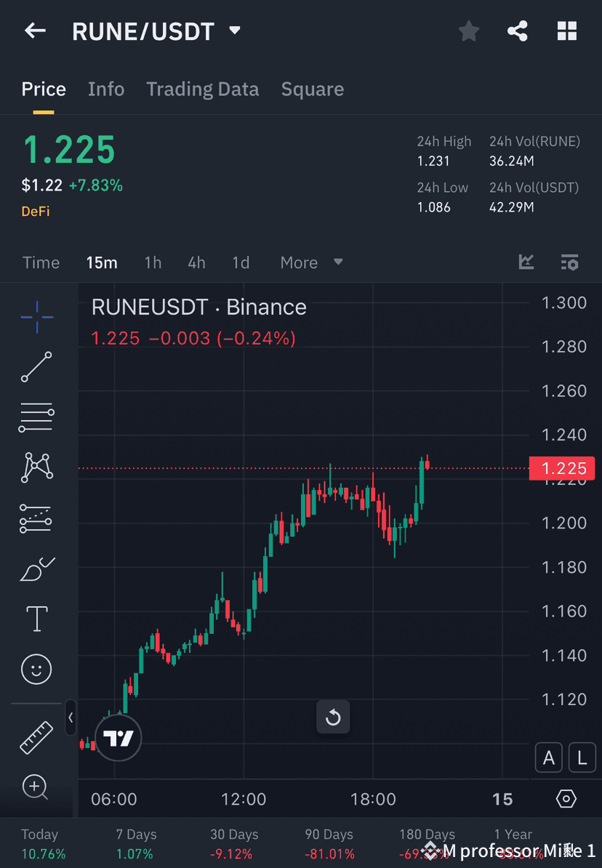Switch to the Trading Data tab

click(x=202, y=89)
